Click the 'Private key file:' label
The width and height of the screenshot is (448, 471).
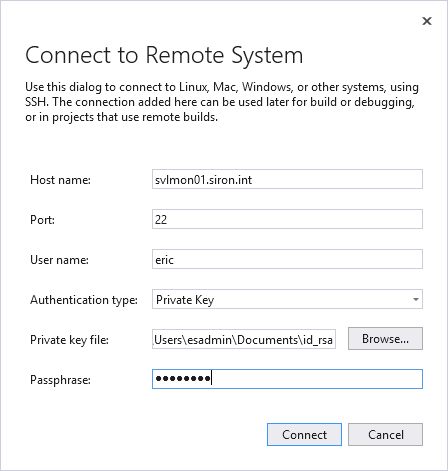(69, 340)
